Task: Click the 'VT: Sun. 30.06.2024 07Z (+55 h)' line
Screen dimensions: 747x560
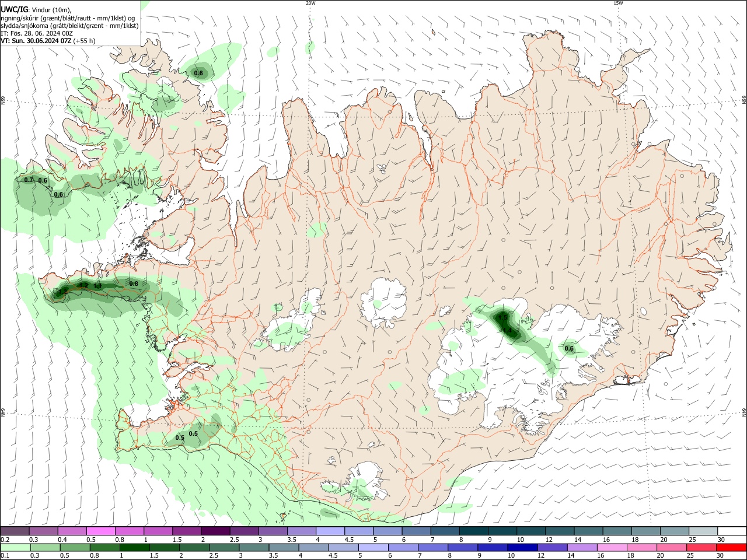Action: tap(48, 41)
